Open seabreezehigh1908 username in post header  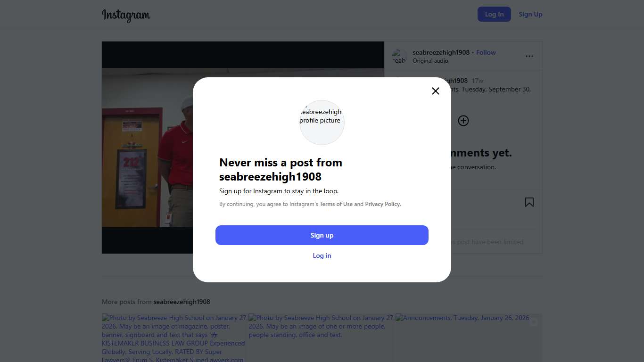point(441,52)
